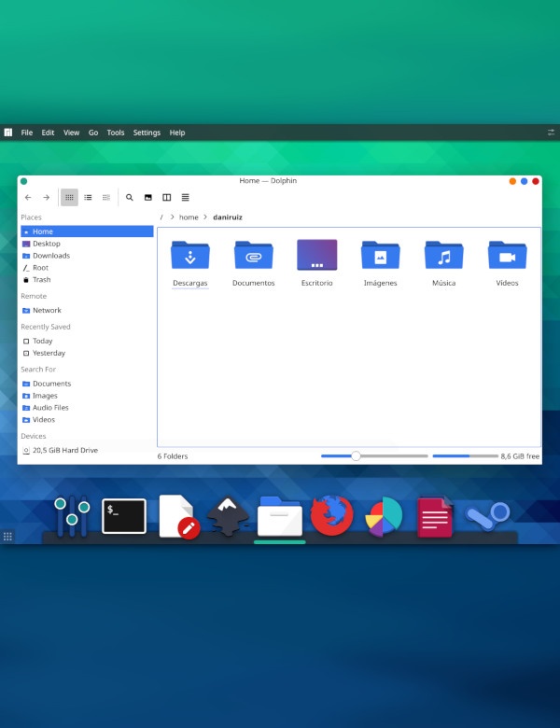Viewport: 560px width, 728px height.
Task: Expand chevron after root slash
Action: click(x=172, y=217)
